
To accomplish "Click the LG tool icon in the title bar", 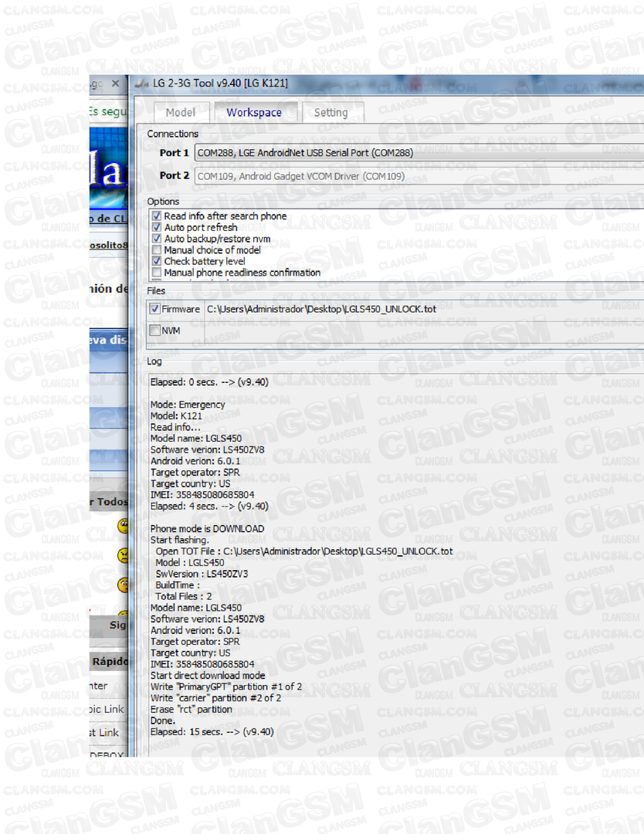I will 141,83.
